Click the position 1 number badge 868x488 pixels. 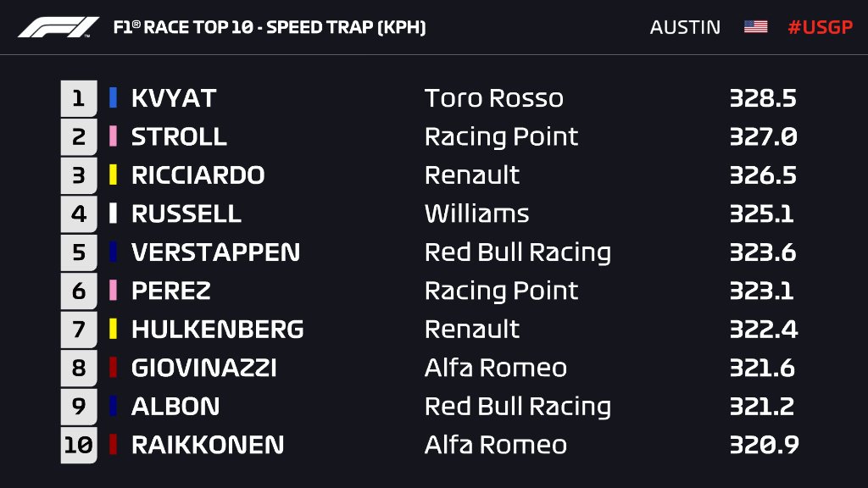coord(79,98)
